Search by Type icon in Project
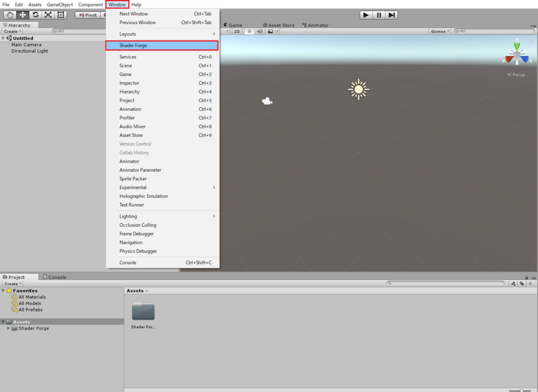This screenshot has width=538, height=392. point(513,283)
